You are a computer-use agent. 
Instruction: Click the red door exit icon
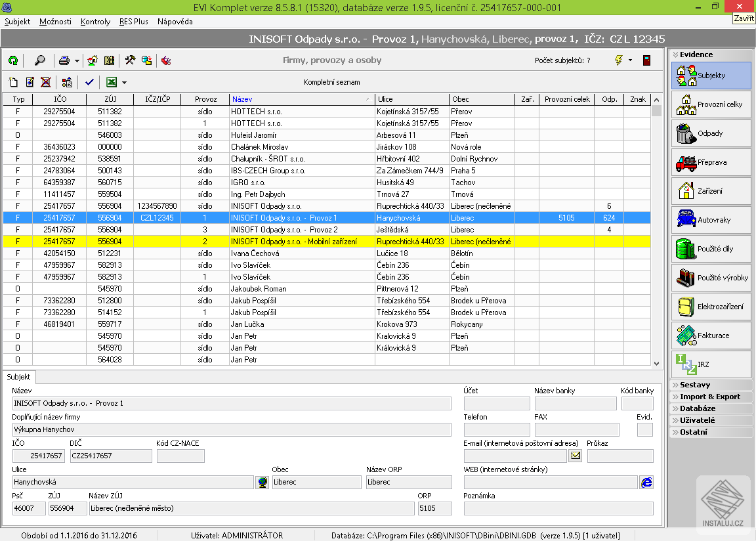coord(646,60)
